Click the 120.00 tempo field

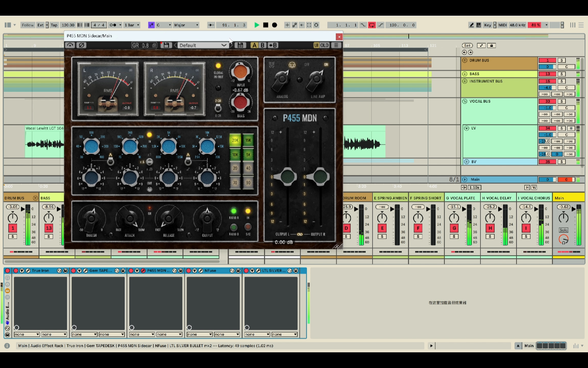point(68,25)
